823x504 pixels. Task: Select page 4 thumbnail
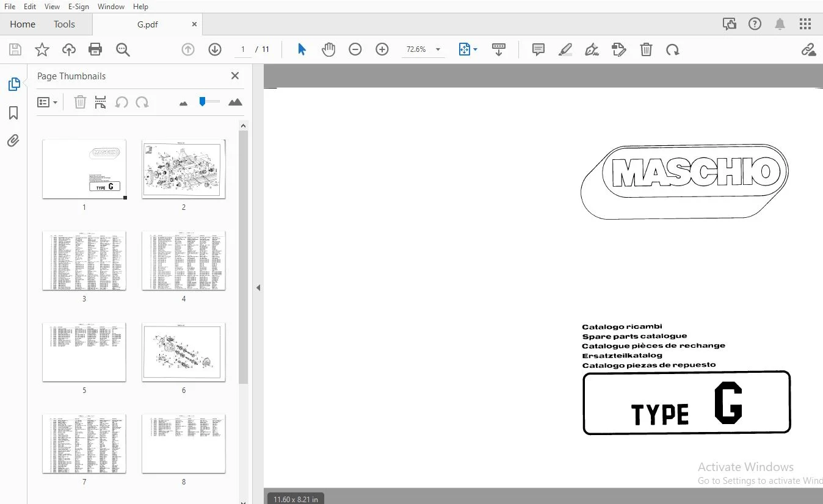pos(184,261)
